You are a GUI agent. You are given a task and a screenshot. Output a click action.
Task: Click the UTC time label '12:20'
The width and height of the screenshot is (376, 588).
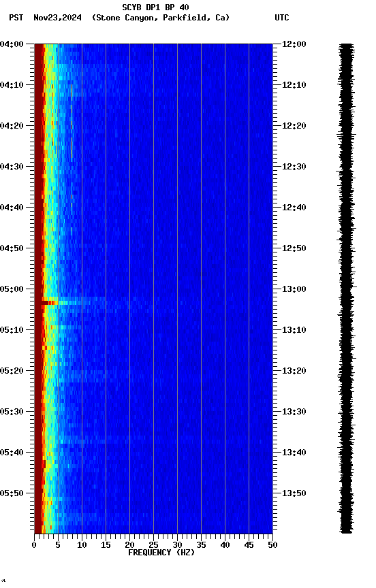[x=294, y=126]
